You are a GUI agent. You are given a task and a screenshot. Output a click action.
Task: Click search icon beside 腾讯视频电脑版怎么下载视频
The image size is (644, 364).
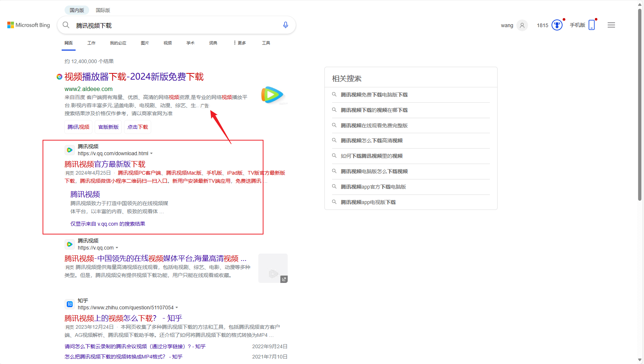pos(334,171)
